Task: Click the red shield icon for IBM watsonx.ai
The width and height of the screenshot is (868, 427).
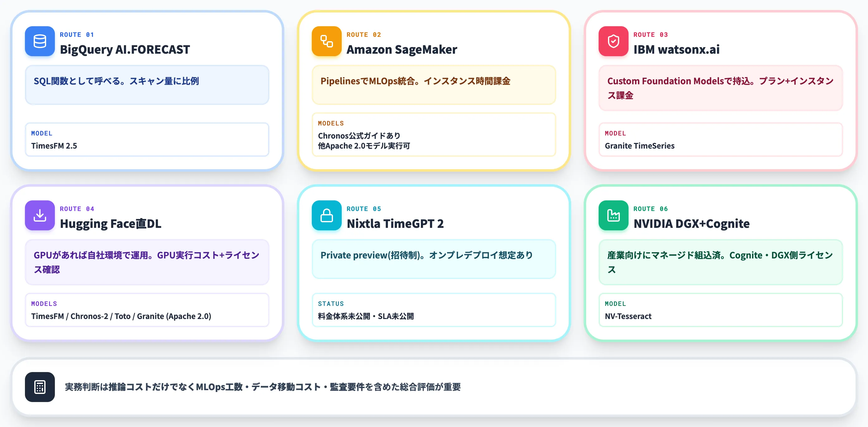Action: point(613,41)
